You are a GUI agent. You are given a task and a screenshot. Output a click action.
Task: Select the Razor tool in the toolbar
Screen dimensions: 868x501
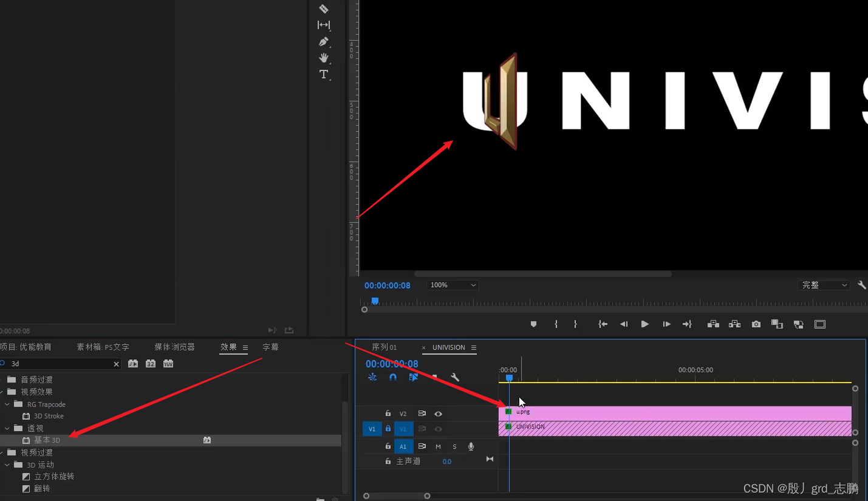coord(323,9)
